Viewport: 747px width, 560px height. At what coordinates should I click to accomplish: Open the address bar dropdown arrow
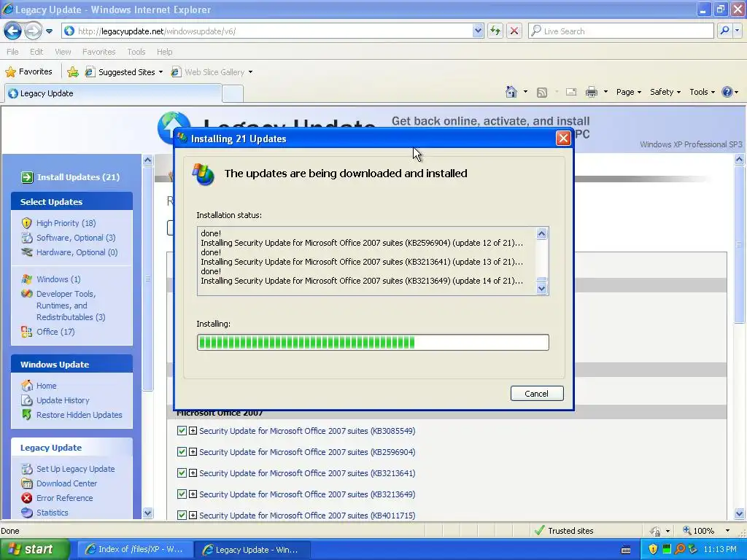478,31
